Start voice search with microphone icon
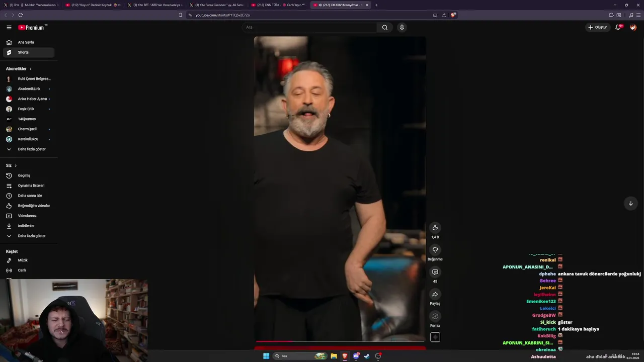The image size is (644, 362). [401, 27]
